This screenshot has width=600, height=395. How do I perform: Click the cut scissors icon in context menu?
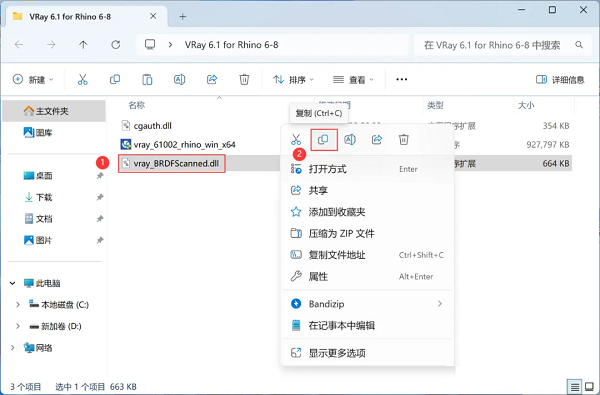click(x=296, y=139)
